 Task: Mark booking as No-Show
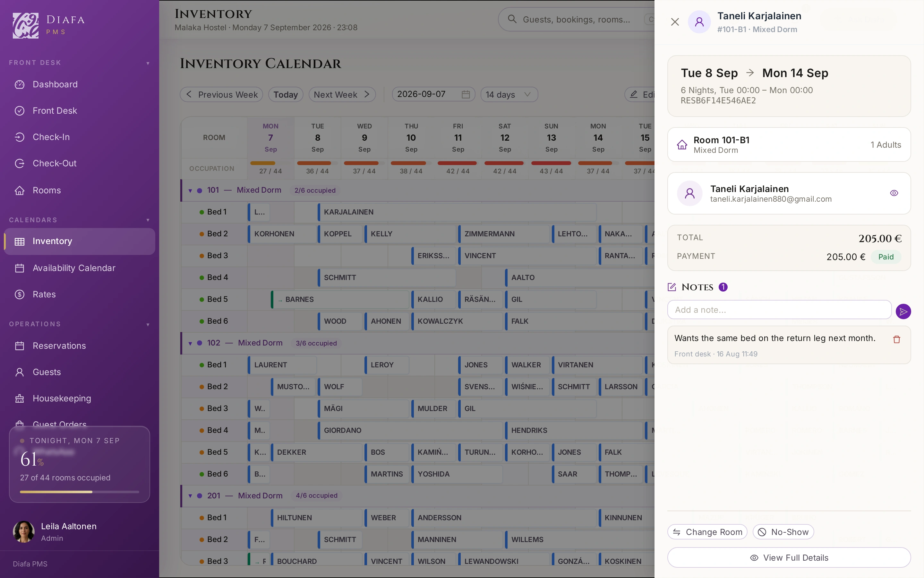pyautogui.click(x=783, y=532)
